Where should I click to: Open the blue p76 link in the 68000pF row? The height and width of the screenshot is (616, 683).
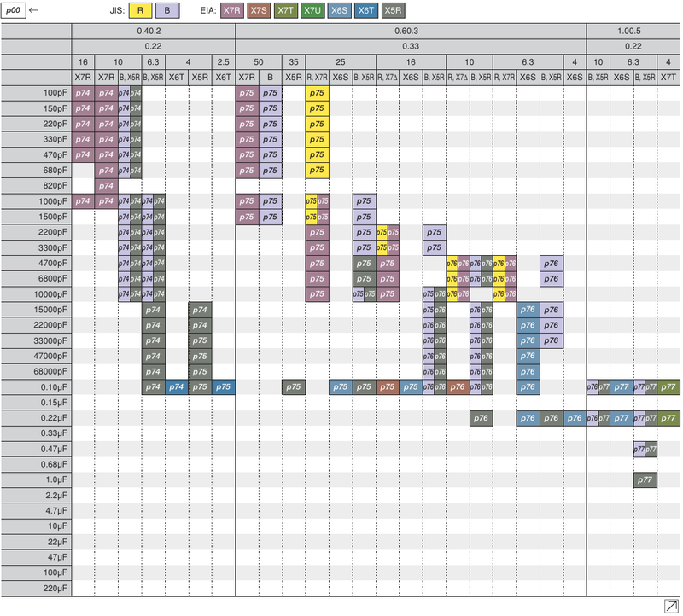528,372
